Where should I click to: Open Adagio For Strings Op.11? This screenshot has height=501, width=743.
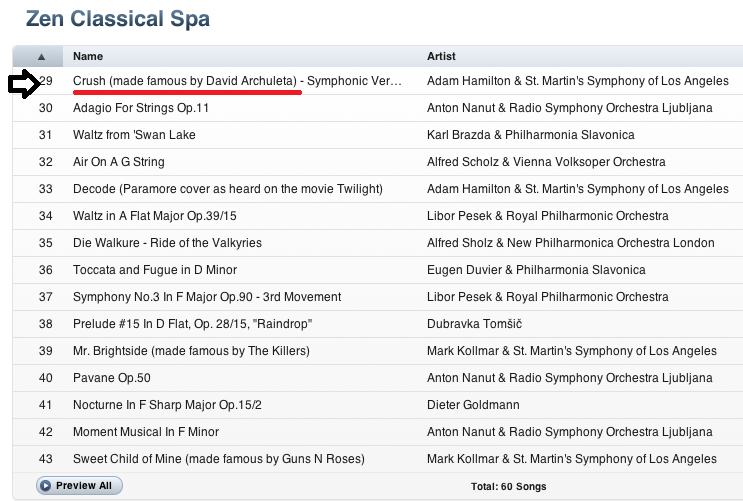141,108
